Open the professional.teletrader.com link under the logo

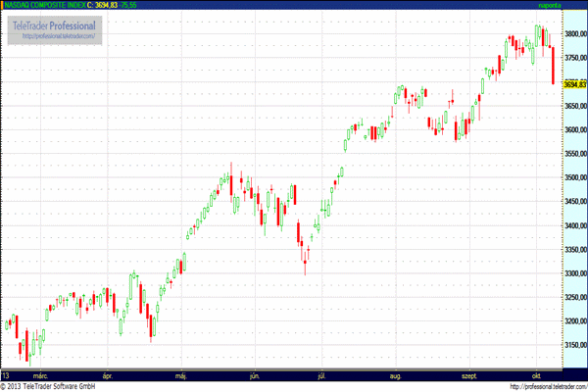[x=56, y=37]
